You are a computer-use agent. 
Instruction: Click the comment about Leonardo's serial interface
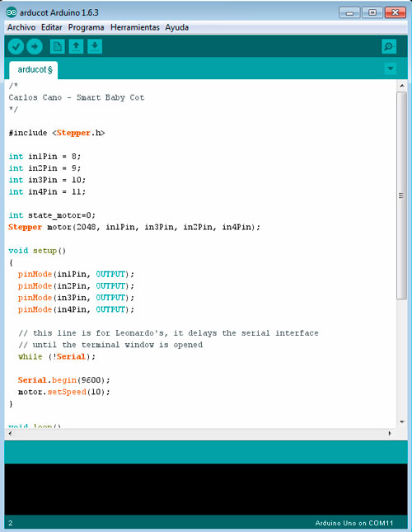coord(168,333)
